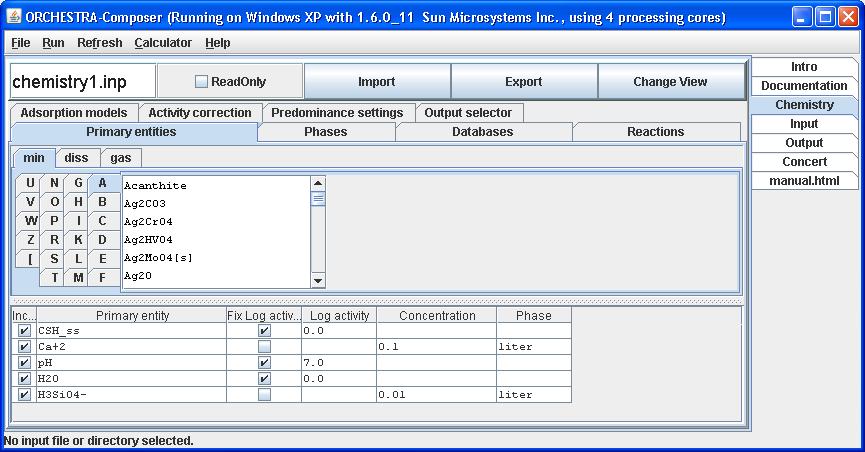Uncheck Include for H3SiO4- row

(x=24, y=395)
